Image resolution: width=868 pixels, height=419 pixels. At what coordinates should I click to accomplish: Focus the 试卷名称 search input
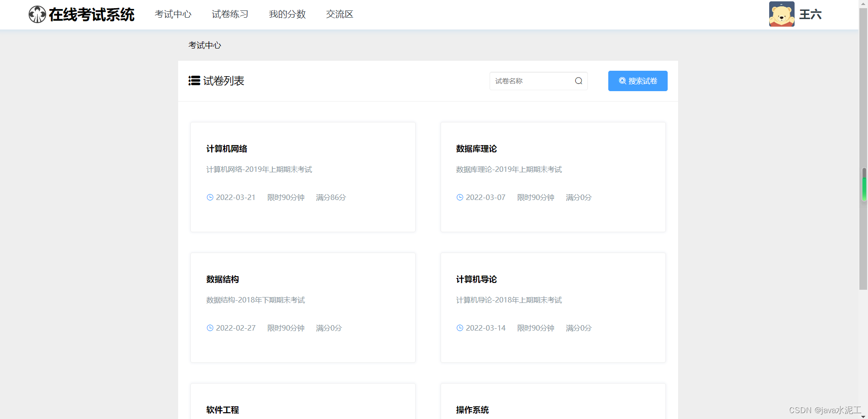538,81
